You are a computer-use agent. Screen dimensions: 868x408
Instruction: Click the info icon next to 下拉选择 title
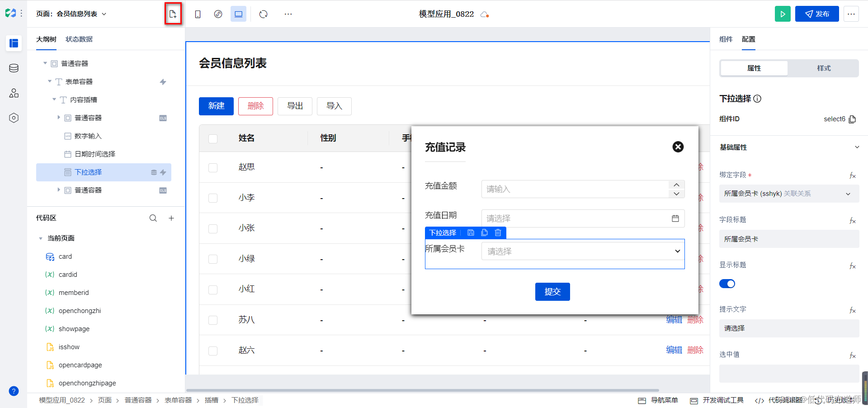(758, 99)
